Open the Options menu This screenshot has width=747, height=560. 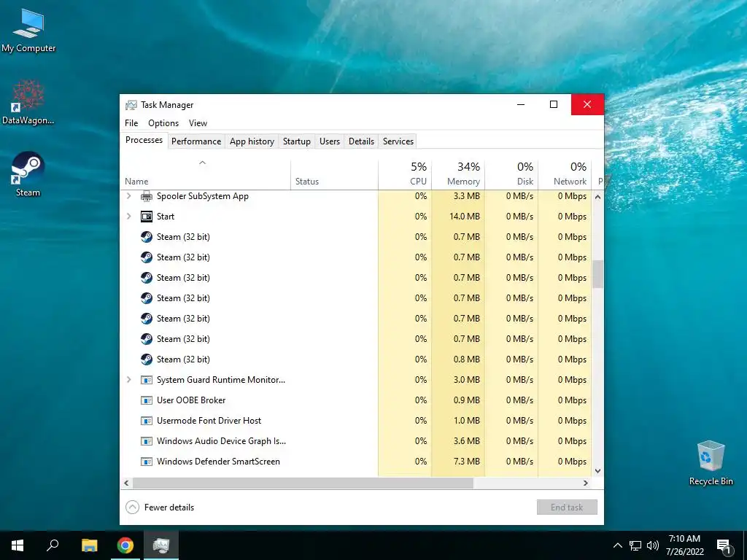click(x=163, y=122)
